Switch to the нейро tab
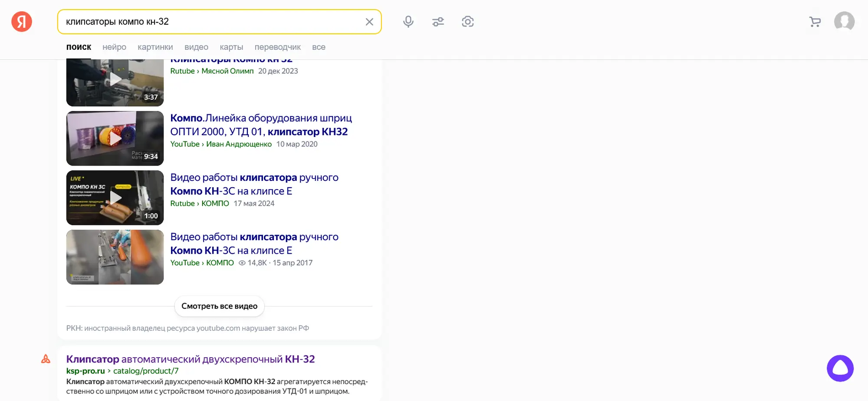The image size is (868, 401). pos(114,47)
